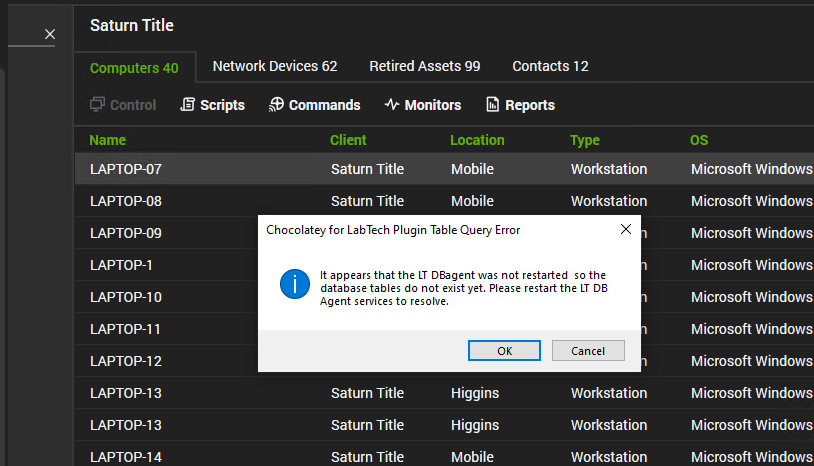Select the LAPTOP-14 computer row
The image size is (814, 466).
(x=126, y=457)
